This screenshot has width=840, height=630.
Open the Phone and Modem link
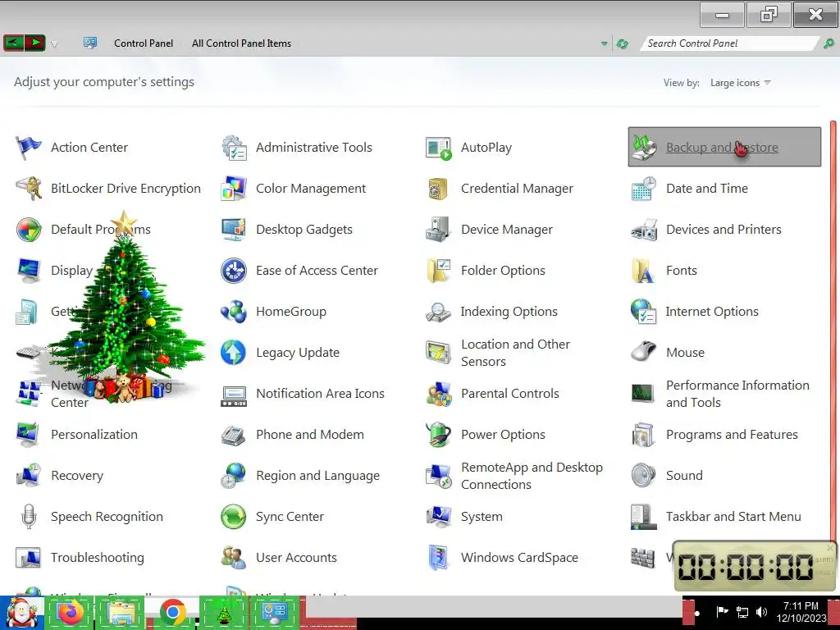309,435
